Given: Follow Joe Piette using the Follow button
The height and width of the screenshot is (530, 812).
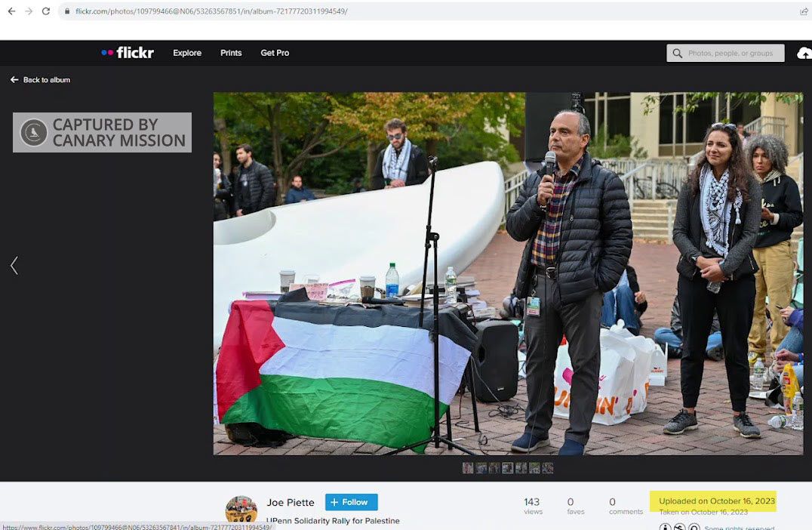Looking at the screenshot, I should click(350, 501).
